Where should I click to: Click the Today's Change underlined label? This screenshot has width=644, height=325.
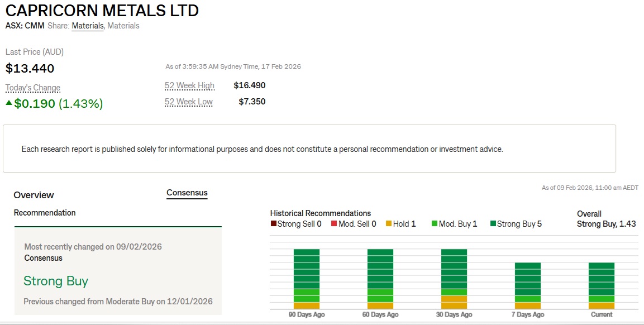33,88
